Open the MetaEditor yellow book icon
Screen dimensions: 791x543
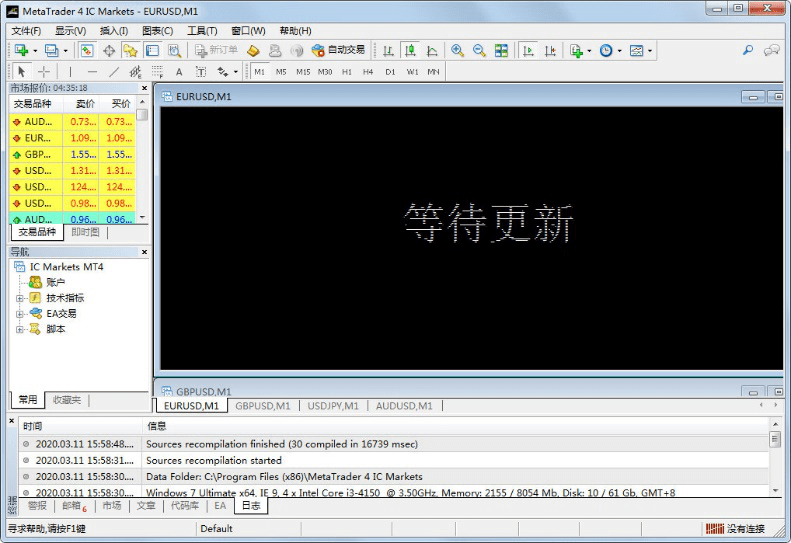tap(253, 50)
